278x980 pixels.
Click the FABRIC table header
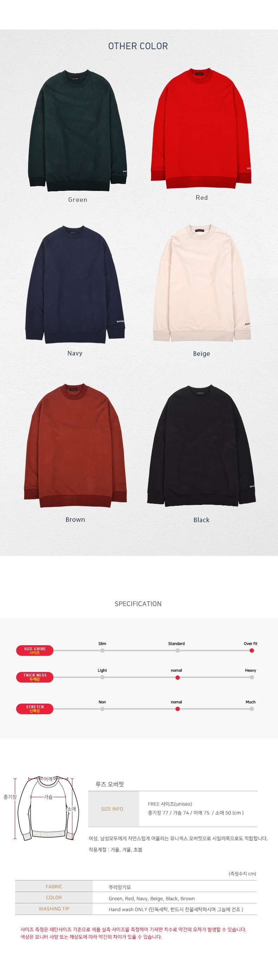(x=54, y=886)
